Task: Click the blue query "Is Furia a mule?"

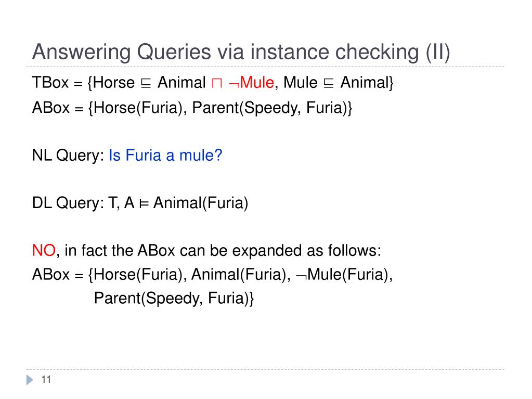Action: (165, 156)
